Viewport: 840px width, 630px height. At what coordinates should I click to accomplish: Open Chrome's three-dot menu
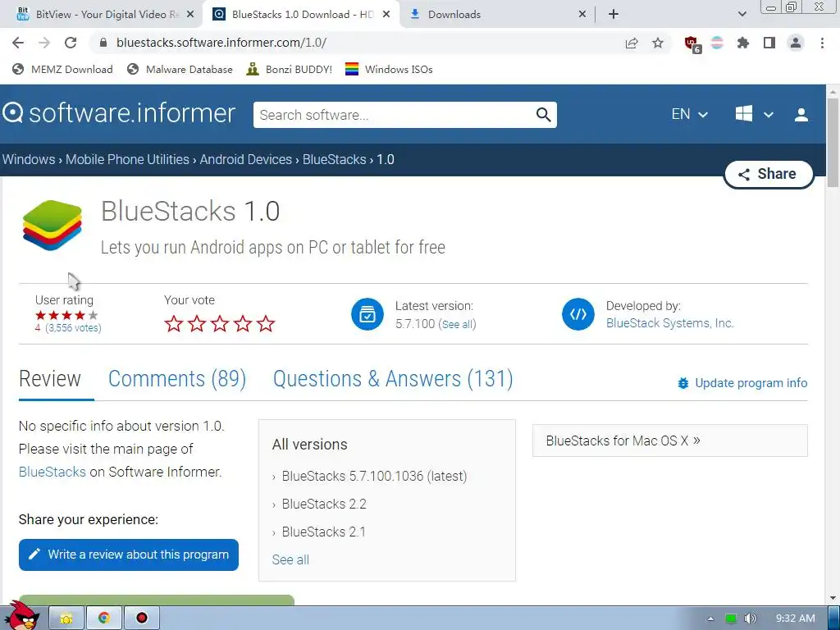[x=822, y=43]
